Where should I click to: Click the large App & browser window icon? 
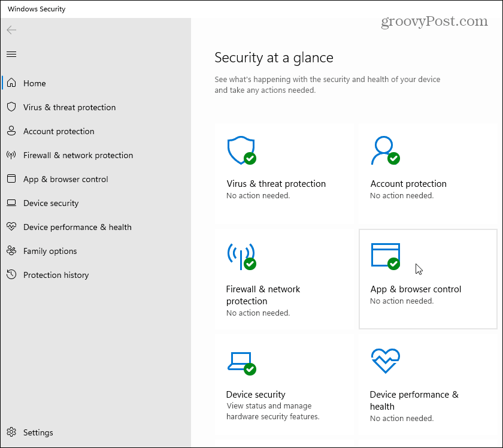click(x=385, y=256)
